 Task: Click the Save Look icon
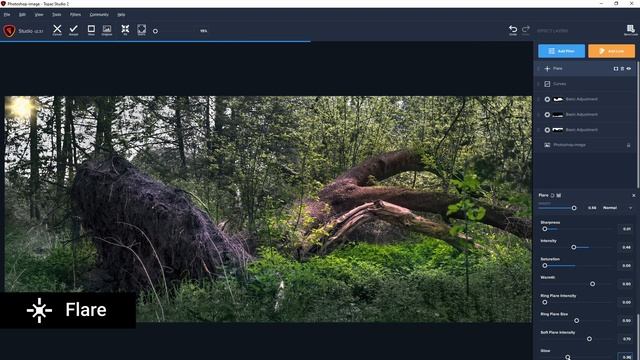[631, 29]
